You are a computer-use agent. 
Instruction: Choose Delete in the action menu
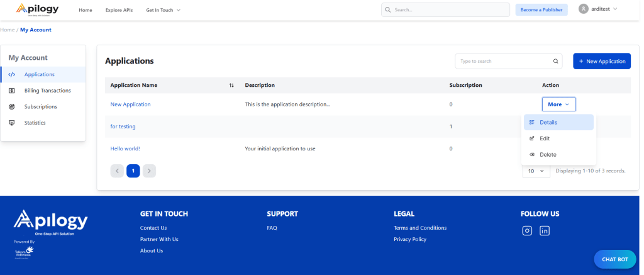click(547, 155)
